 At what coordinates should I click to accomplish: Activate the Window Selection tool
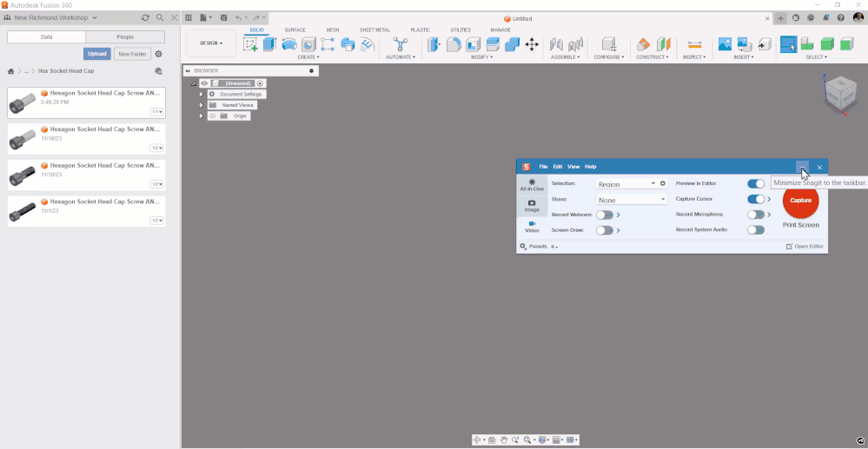coord(788,44)
